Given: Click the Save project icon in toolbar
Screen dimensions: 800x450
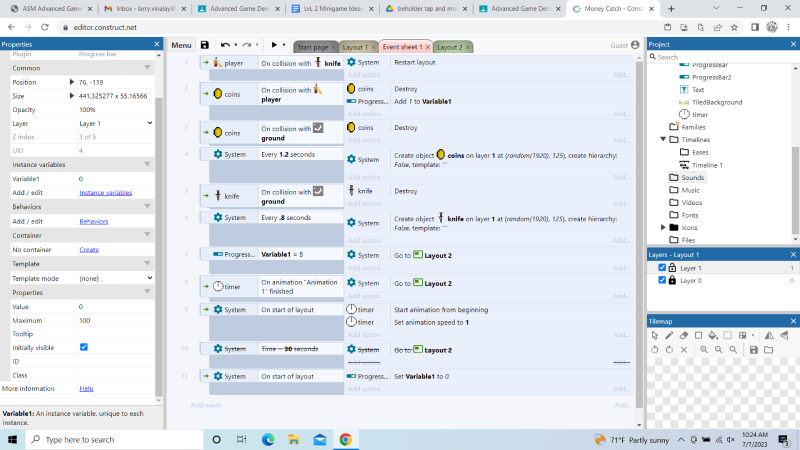Looking at the screenshot, I should coord(205,45).
